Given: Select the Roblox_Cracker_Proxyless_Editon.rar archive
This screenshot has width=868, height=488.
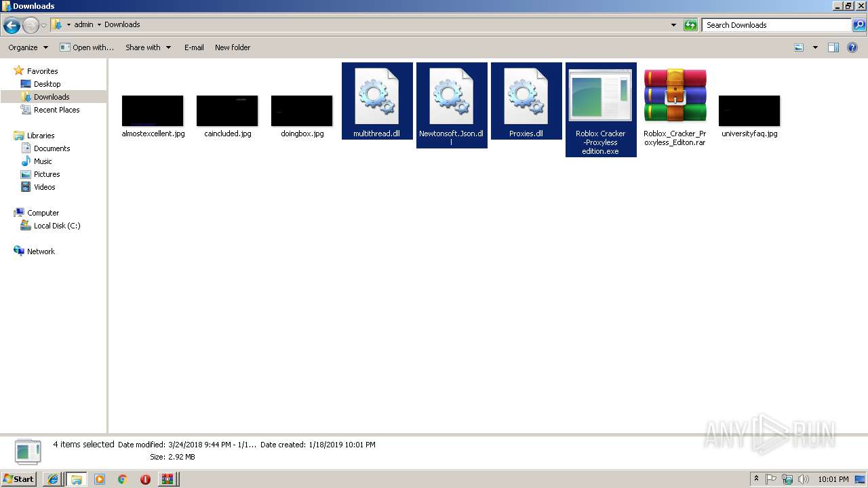Looking at the screenshot, I should (675, 108).
